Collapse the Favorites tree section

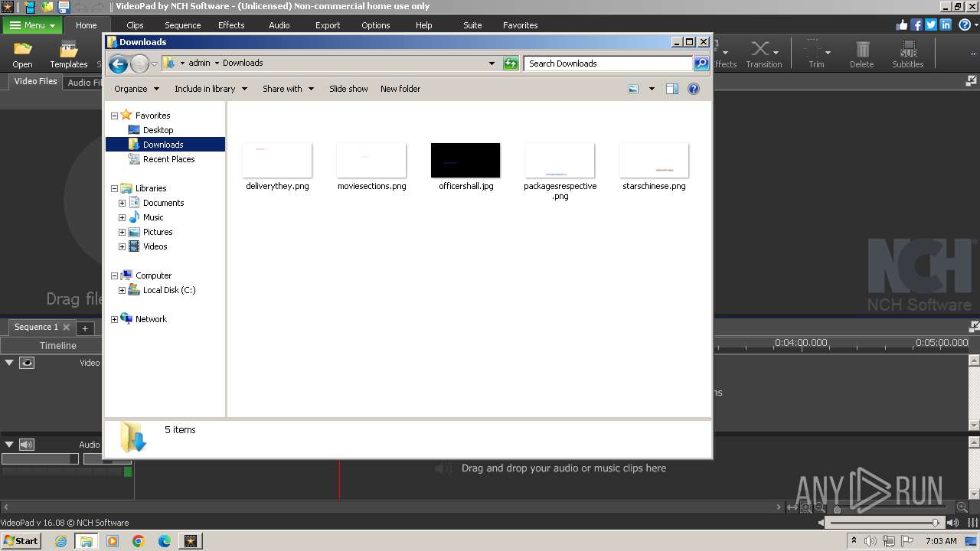coord(114,116)
